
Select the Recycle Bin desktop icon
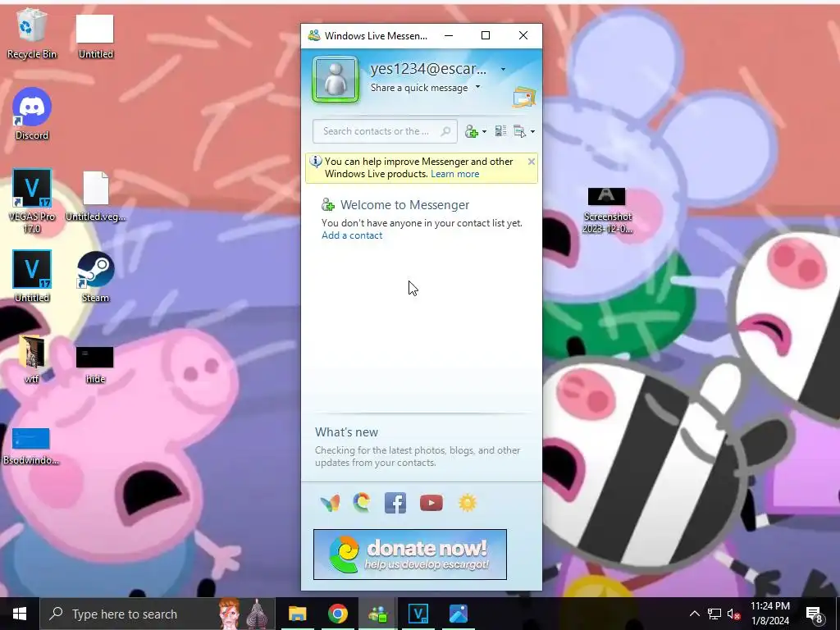tap(32, 34)
